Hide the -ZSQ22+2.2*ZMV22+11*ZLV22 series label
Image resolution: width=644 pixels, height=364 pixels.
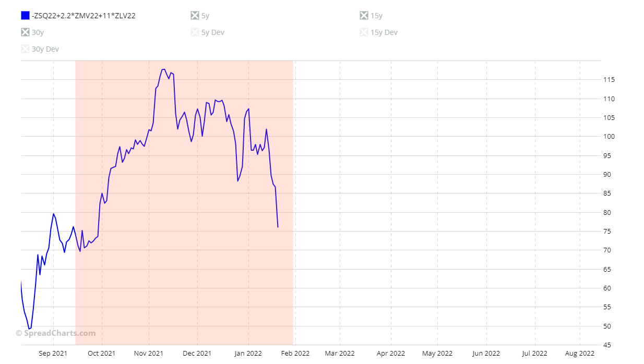[84, 16]
